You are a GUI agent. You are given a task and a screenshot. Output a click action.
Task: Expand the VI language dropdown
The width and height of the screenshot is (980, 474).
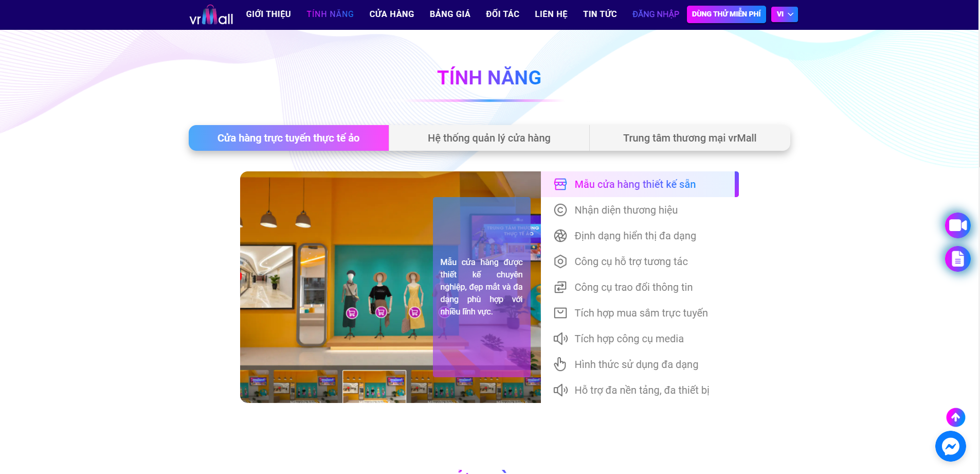click(x=784, y=14)
